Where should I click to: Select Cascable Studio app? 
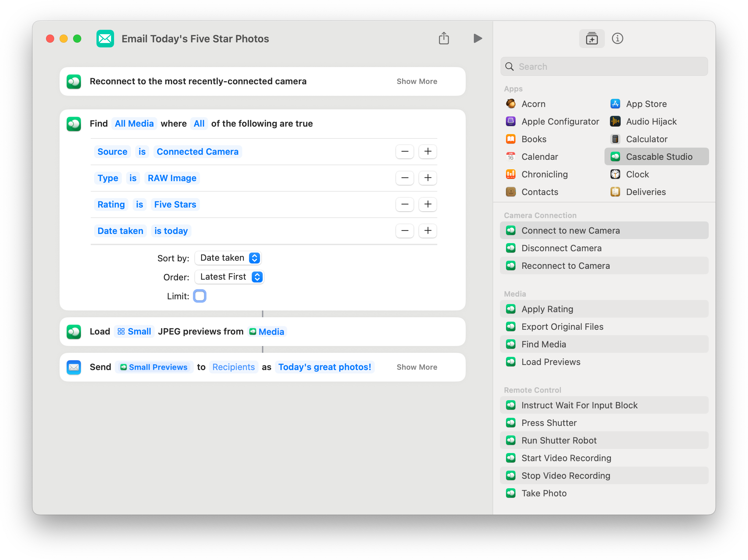[x=657, y=157]
